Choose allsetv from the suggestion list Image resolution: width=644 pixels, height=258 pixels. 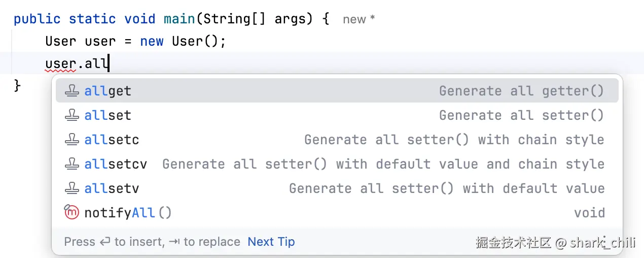click(x=337, y=188)
